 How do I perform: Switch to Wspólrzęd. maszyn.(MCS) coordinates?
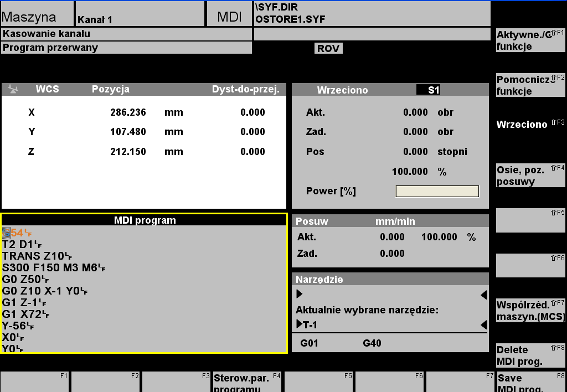click(530, 311)
